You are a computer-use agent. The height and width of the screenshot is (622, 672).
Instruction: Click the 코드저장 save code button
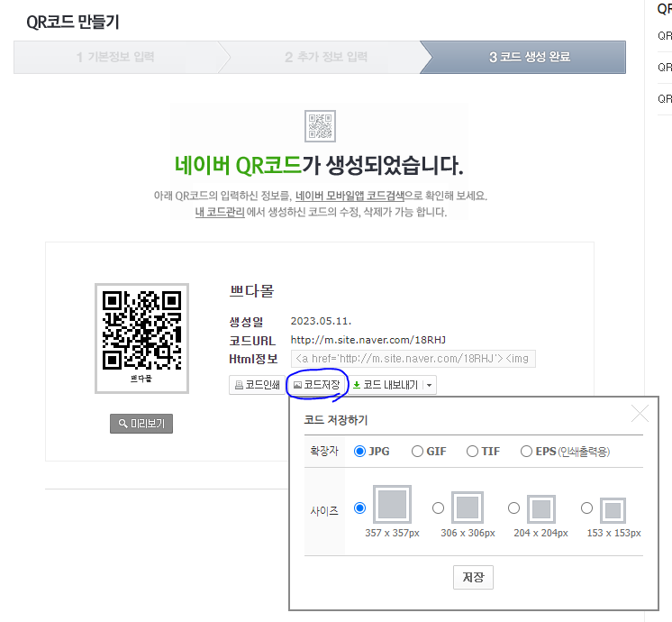317,385
